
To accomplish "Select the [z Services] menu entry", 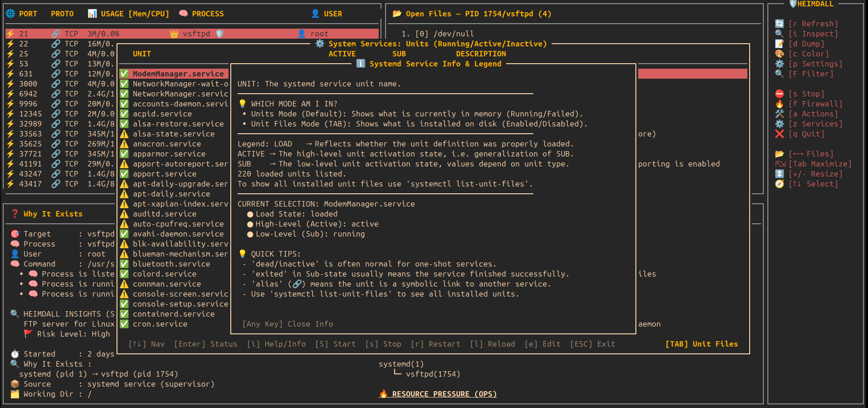I will click(x=815, y=124).
